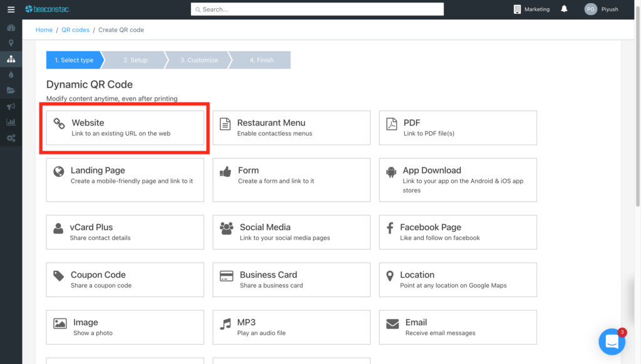Click the Beaconstac logo
This screenshot has height=364, width=641.
point(47,9)
